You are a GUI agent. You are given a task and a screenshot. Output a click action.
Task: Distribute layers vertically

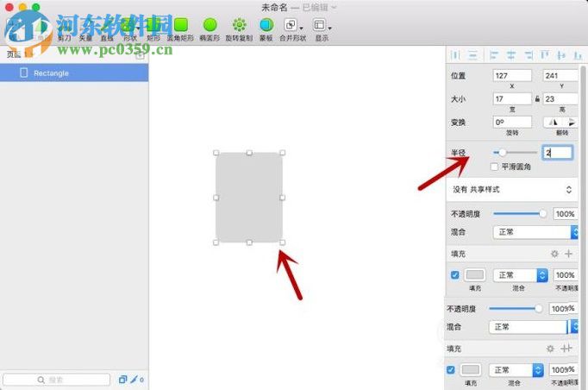click(472, 55)
